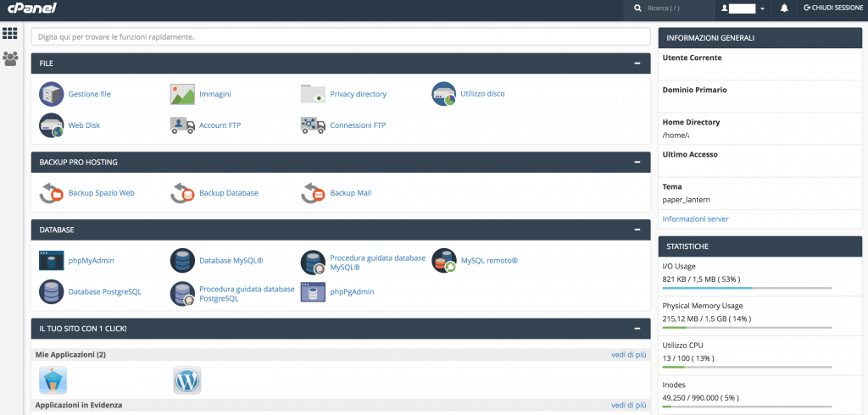Open the first installed application icon

coord(53,380)
